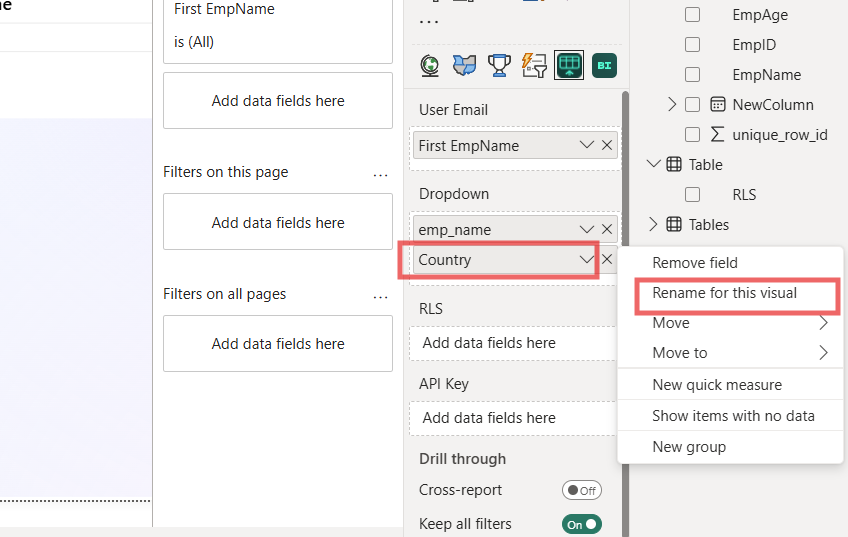Click the EmpName field name
Screen dimensions: 848x537
point(766,74)
